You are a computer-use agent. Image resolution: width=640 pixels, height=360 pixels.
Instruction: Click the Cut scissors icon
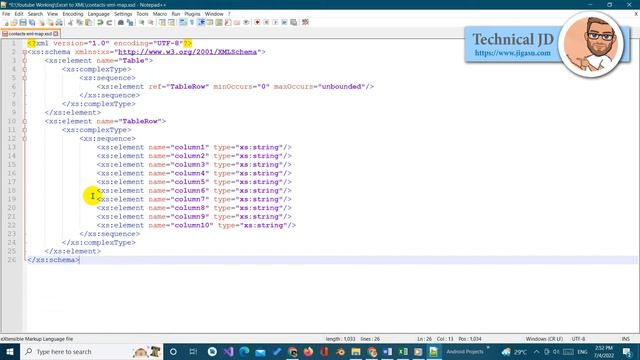tap(70, 22)
